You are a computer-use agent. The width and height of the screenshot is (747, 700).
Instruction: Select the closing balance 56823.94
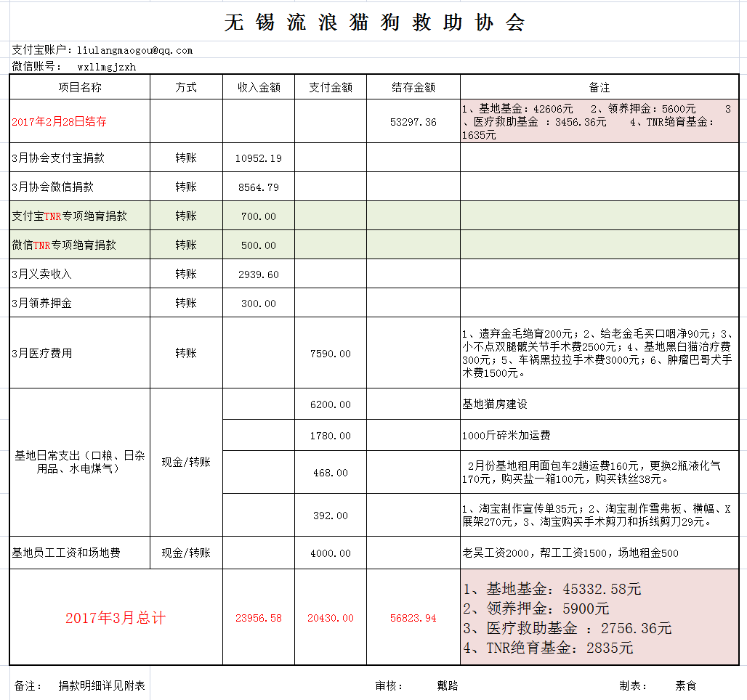click(413, 618)
